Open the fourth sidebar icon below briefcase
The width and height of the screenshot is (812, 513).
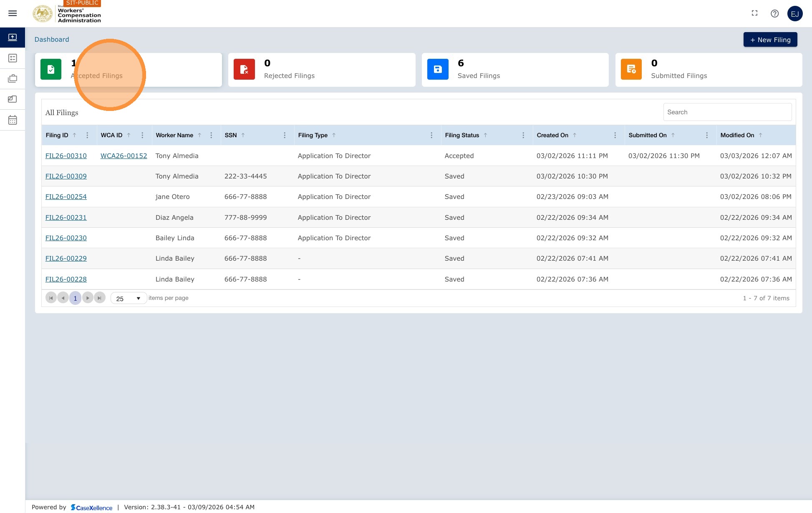(13, 99)
